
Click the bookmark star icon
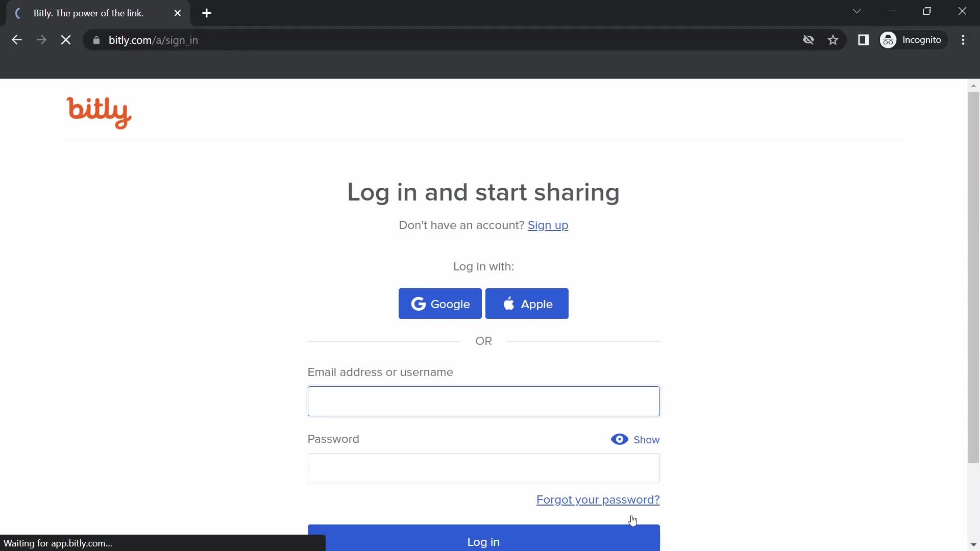834,40
